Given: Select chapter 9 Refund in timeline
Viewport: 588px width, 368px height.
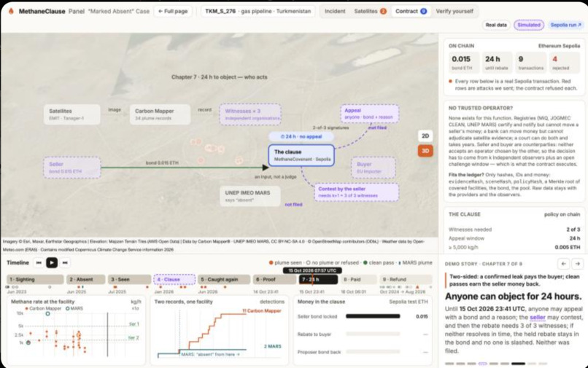Looking at the screenshot, I should pos(406,280).
